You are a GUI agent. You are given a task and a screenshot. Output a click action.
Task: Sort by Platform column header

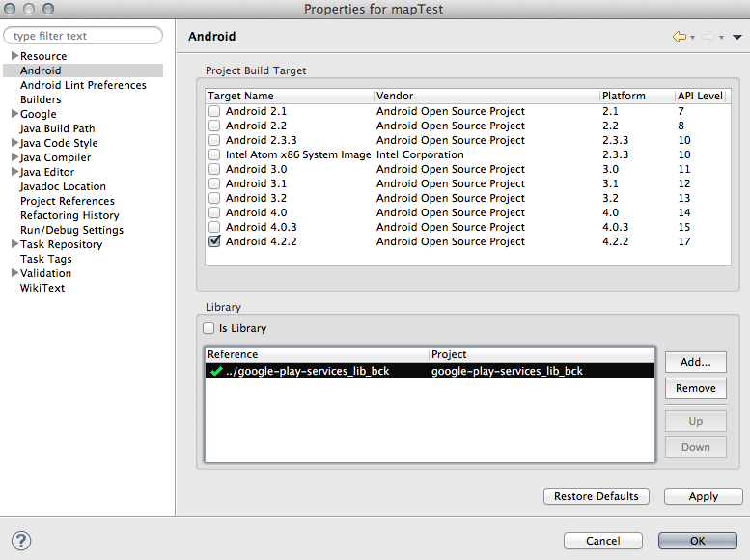coord(638,96)
